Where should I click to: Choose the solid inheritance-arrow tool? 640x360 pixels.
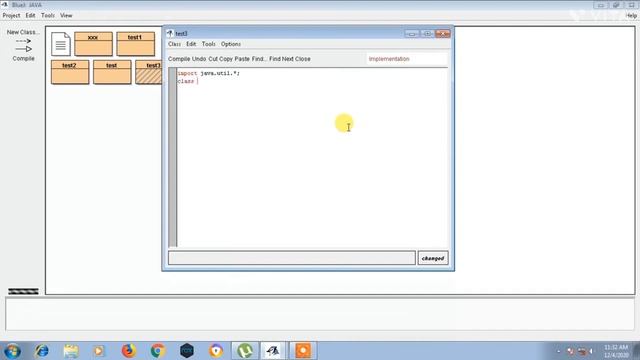(x=23, y=49)
